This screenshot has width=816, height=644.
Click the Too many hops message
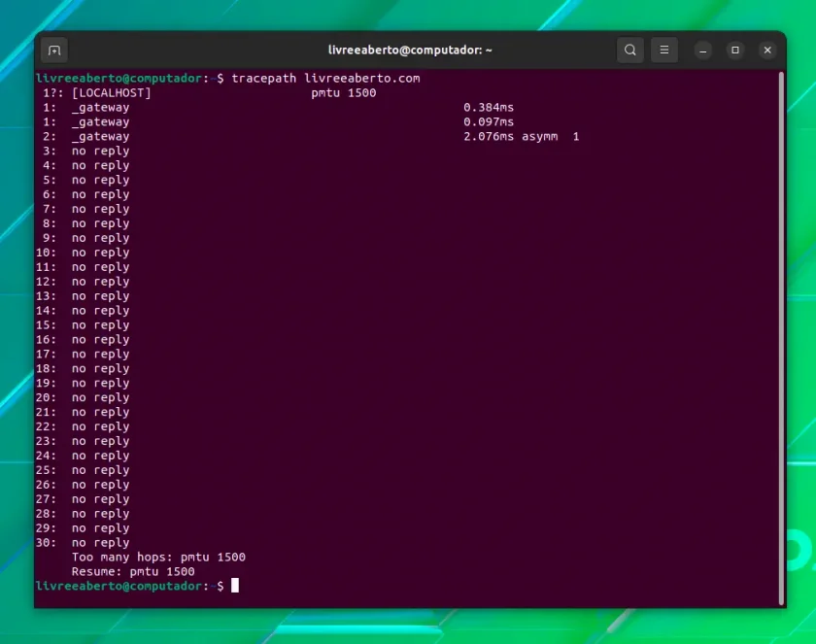(x=158, y=558)
